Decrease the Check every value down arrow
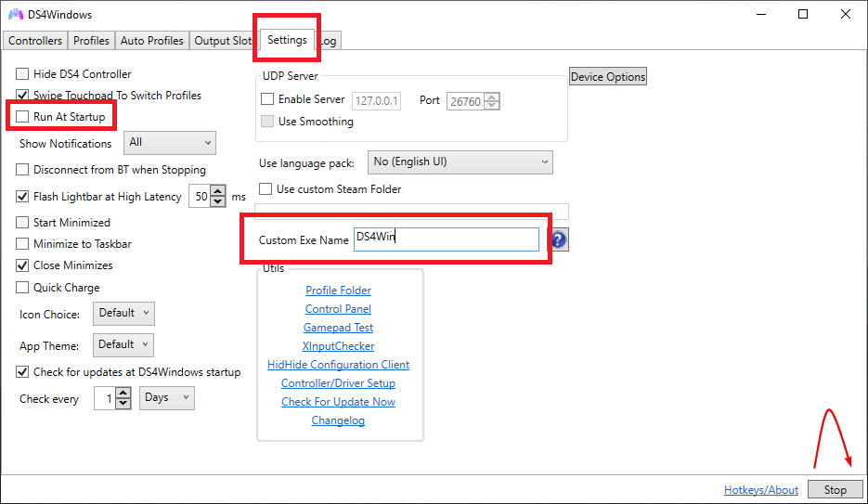 pos(123,404)
